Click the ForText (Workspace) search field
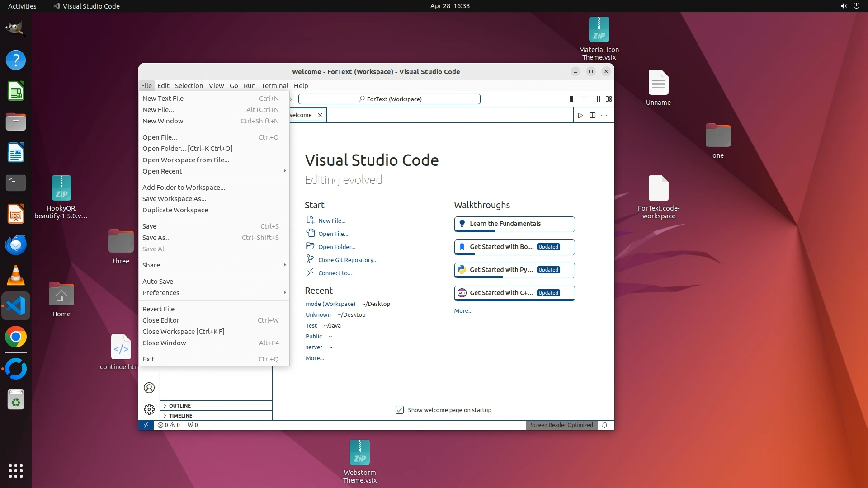The height and width of the screenshot is (488, 868). pos(389,99)
